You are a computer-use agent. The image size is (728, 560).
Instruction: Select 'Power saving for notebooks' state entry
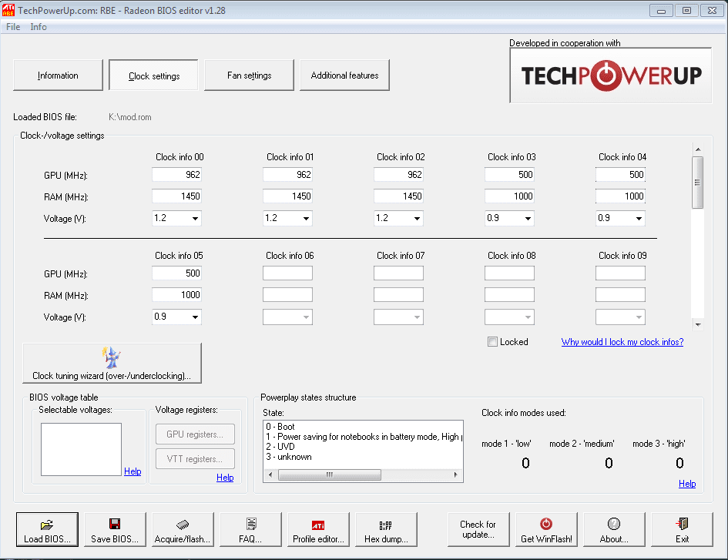coord(364,437)
